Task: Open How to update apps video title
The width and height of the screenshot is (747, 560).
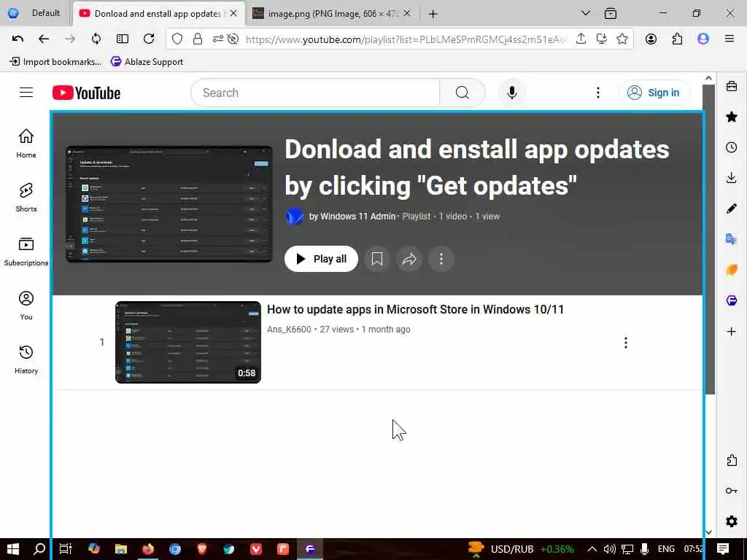Action: tap(415, 309)
